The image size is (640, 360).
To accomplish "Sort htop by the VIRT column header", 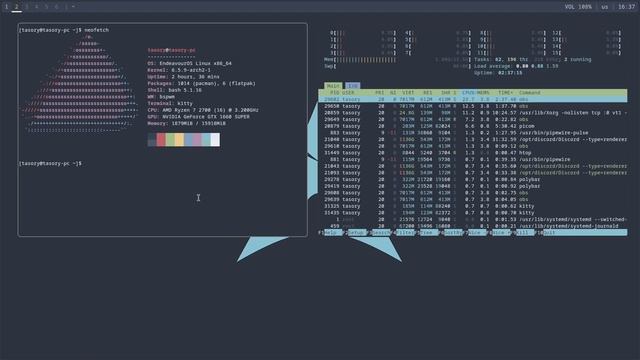I will pyautogui.click(x=408, y=93).
